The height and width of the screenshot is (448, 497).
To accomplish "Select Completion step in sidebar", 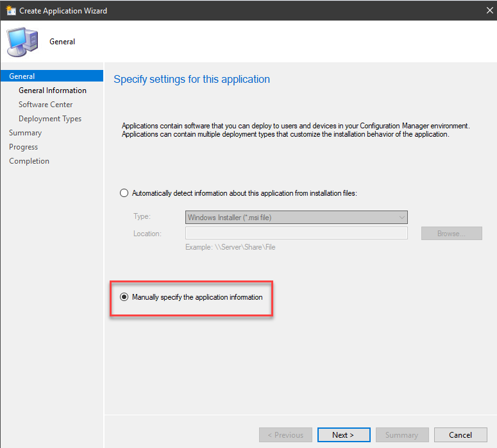I will (x=29, y=161).
